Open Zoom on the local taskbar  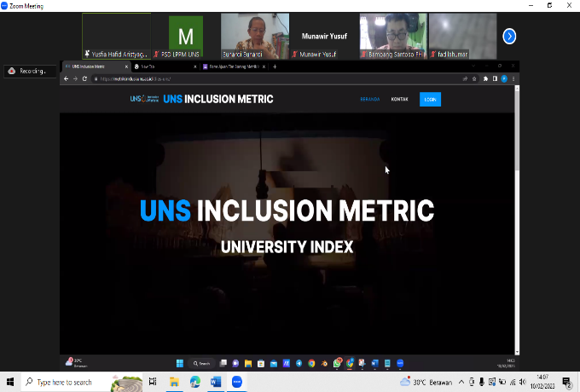[237, 382]
